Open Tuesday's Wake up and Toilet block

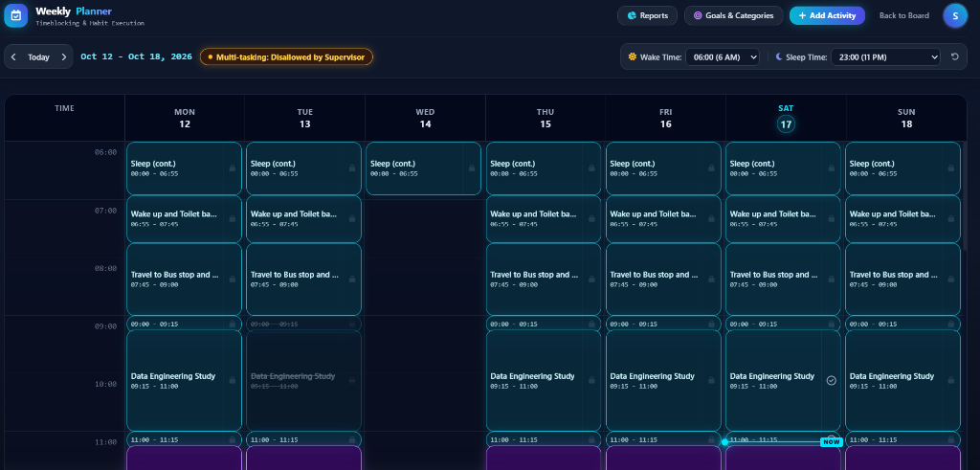click(303, 219)
